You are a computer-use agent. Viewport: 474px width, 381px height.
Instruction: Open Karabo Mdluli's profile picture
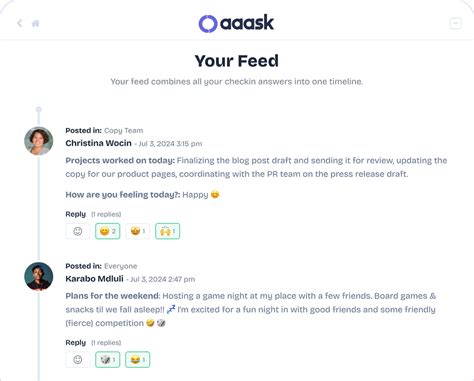(39, 276)
